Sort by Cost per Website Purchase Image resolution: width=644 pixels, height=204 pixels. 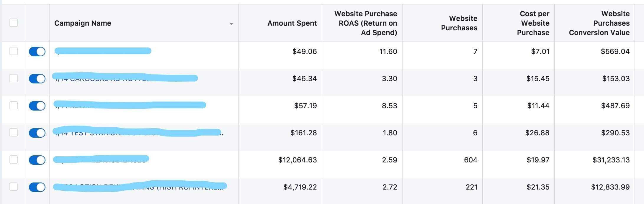point(533,23)
